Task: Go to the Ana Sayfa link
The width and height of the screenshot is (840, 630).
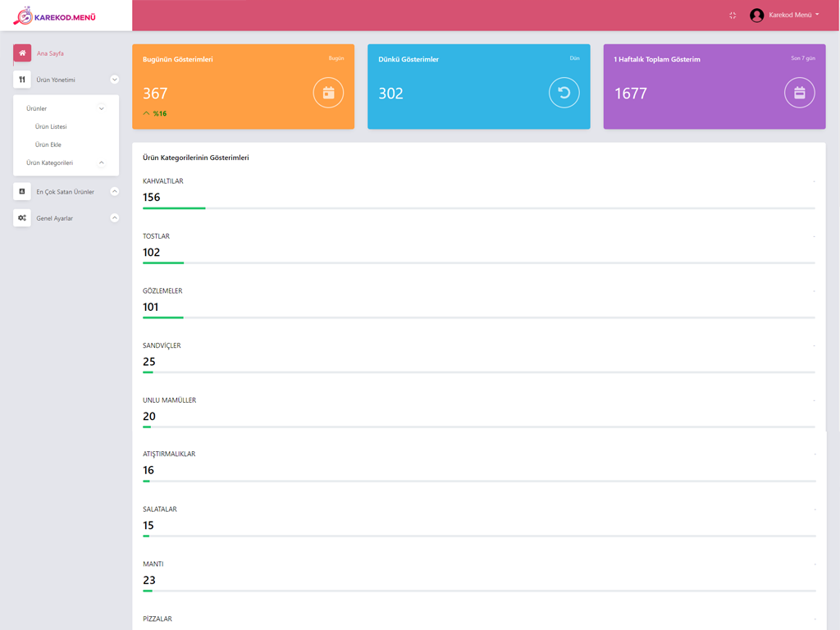Action: pyautogui.click(x=50, y=53)
